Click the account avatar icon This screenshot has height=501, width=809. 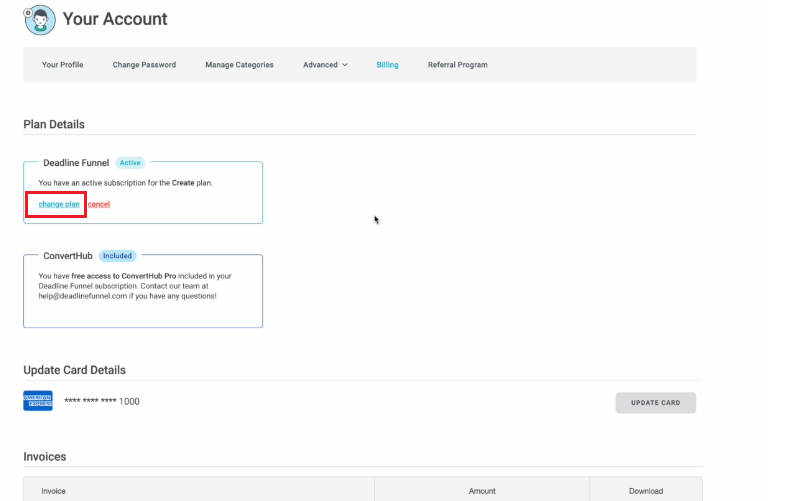40,20
